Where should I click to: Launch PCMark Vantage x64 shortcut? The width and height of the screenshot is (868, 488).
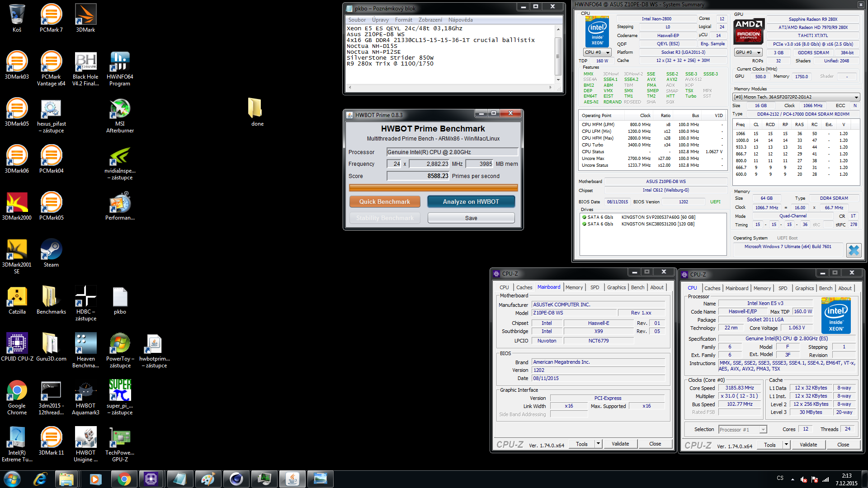pos(51,69)
